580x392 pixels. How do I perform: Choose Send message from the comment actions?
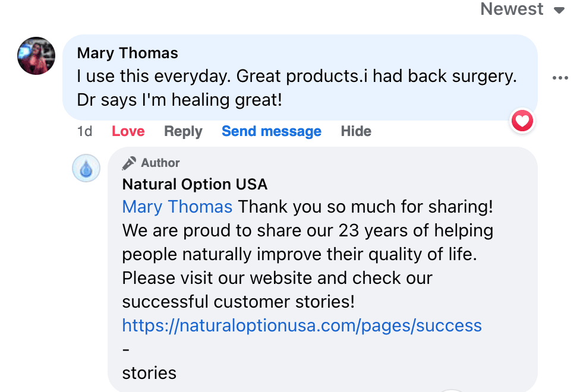[271, 131]
